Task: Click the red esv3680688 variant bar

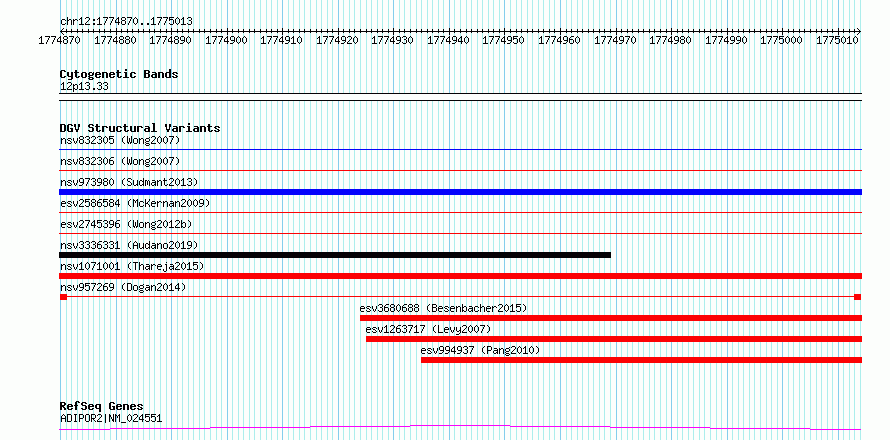Action: click(x=611, y=318)
